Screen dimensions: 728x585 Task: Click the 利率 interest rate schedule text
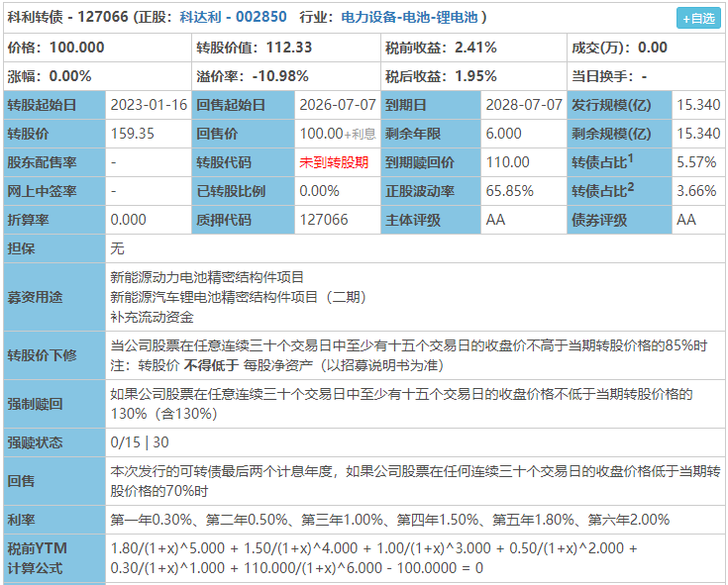(390, 520)
